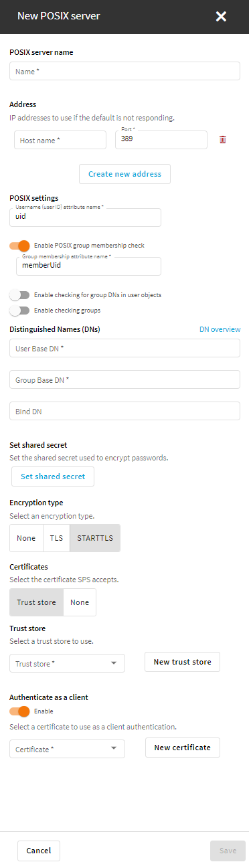
Task: Focus the User Base DN field
Action: point(124,348)
